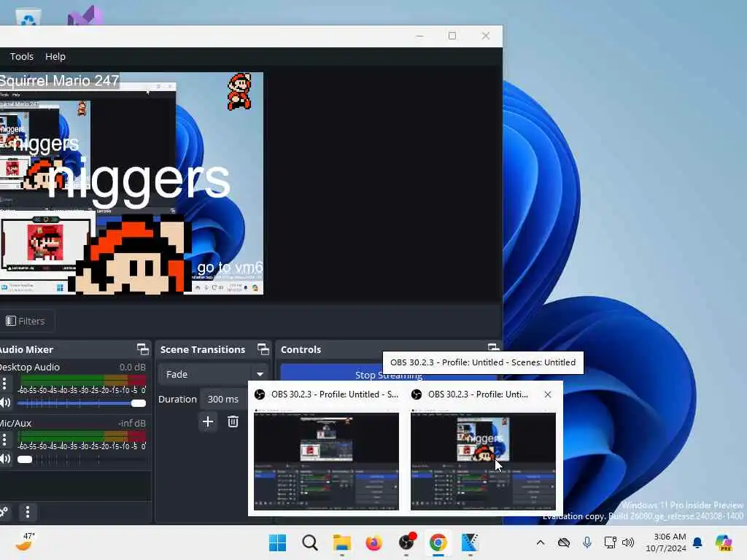This screenshot has width=747, height=560.
Task: Adjust the Mic/Aux volume slider
Action: pos(82,459)
